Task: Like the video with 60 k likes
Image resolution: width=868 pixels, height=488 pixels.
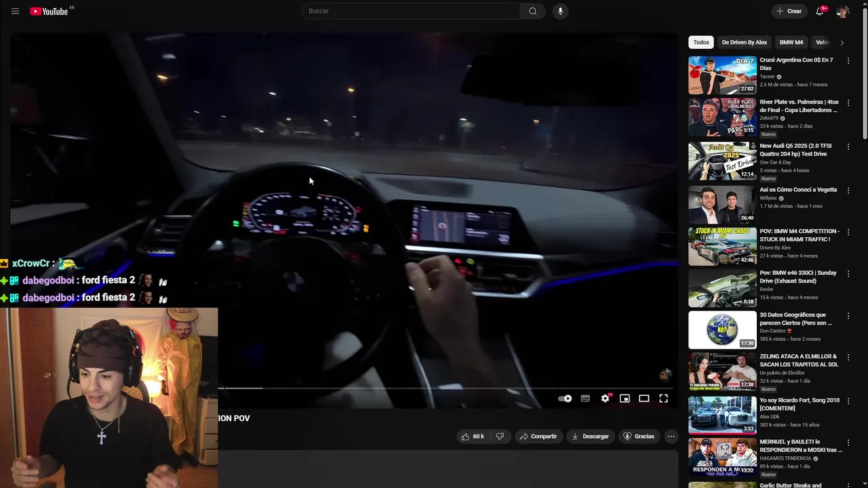Action: (x=472, y=436)
